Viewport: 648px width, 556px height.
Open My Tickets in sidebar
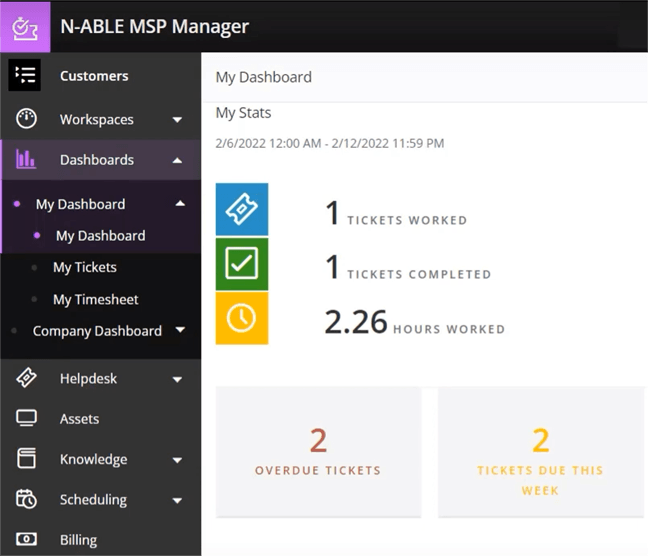(85, 267)
